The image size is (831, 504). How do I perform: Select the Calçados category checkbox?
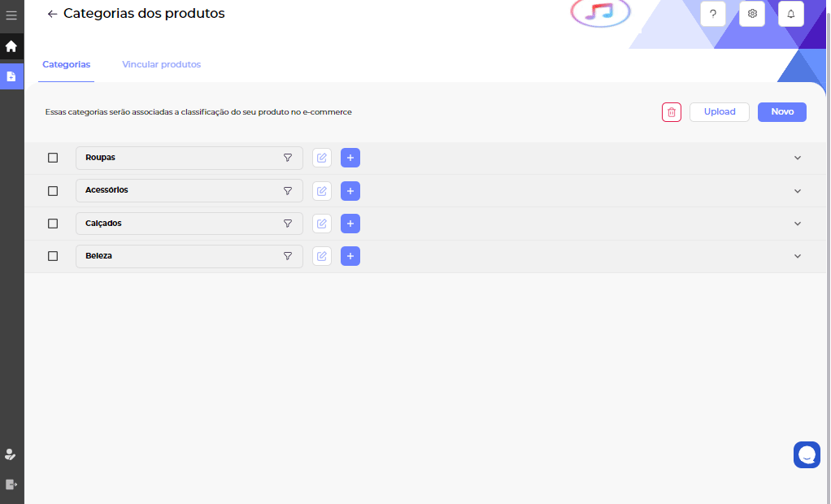pyautogui.click(x=53, y=224)
